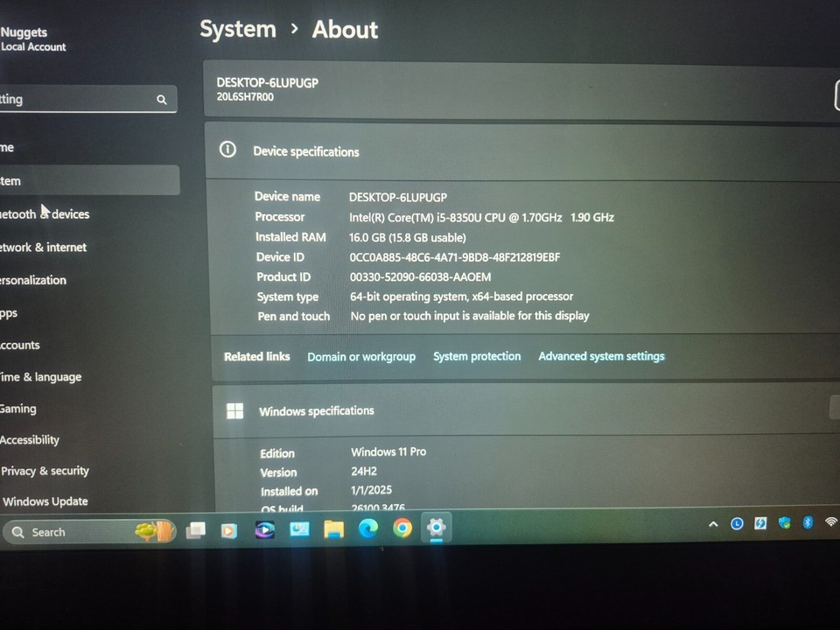Click the Processor label
Screen dimensions: 840x630
pyautogui.click(x=280, y=217)
